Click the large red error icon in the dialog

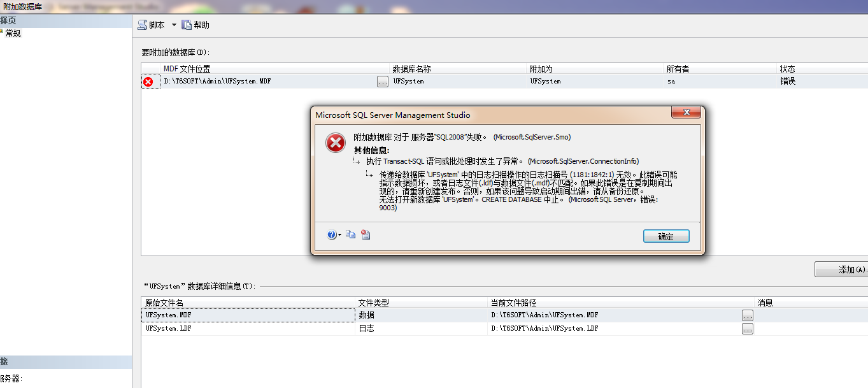336,143
